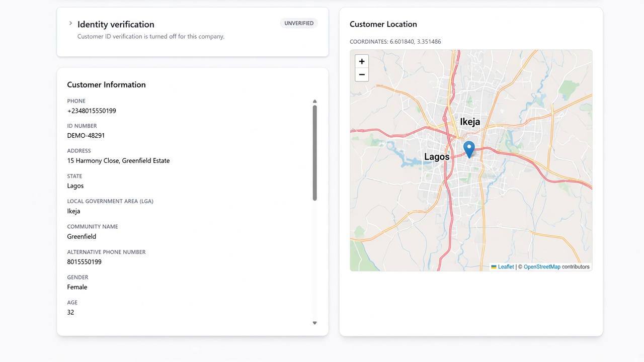This screenshot has width=644, height=362.
Task: Zoom in on the customer map
Action: click(x=362, y=61)
